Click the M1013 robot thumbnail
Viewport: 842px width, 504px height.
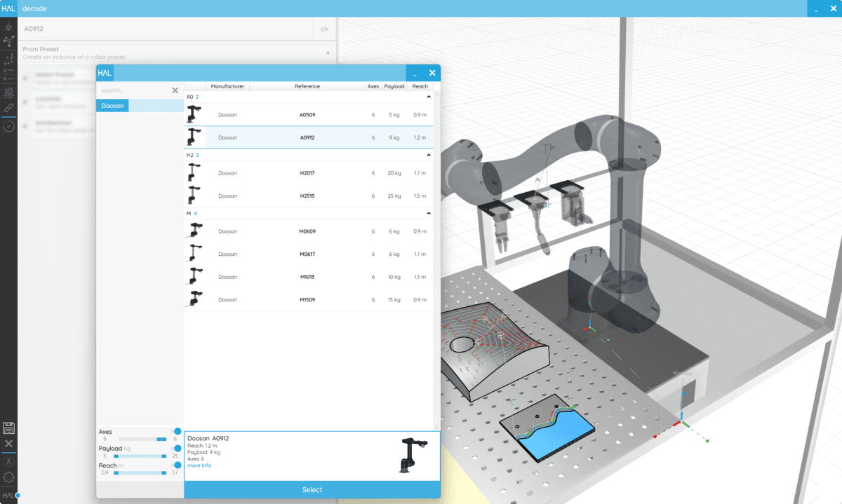coord(194,277)
